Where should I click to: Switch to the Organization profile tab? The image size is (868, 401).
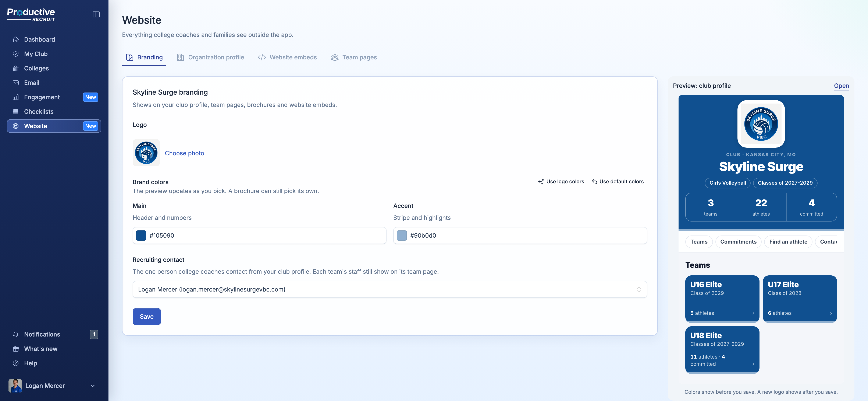211,57
